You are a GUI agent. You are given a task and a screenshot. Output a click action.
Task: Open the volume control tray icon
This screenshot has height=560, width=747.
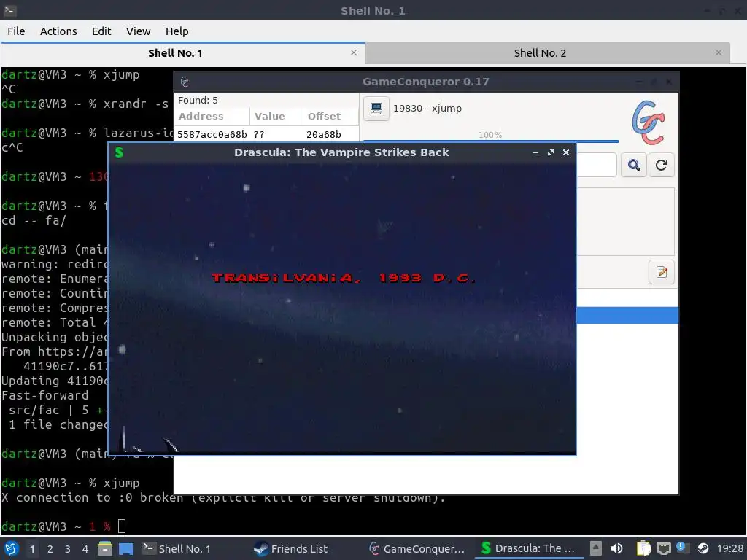pos(616,548)
